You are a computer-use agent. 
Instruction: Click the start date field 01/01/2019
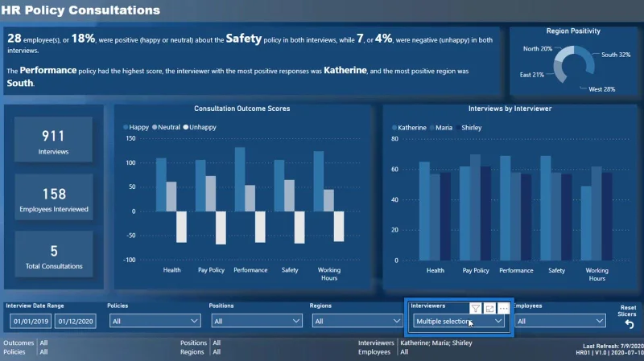(x=31, y=322)
